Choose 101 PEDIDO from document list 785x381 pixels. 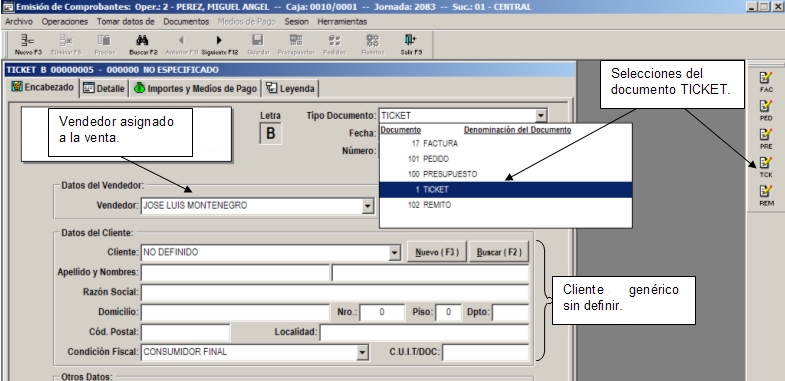click(506, 159)
